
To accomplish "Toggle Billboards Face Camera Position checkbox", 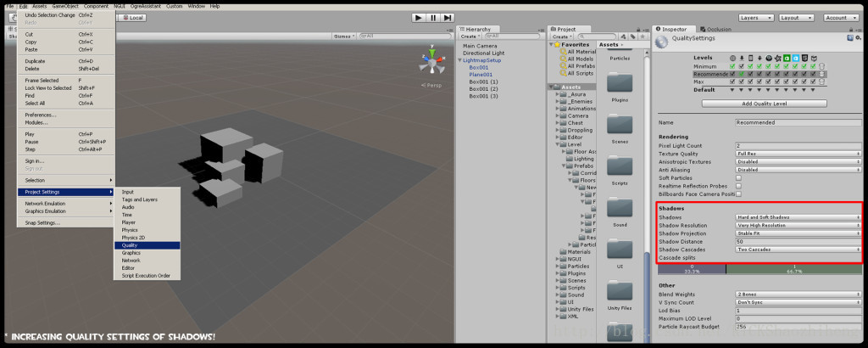I will tap(738, 194).
